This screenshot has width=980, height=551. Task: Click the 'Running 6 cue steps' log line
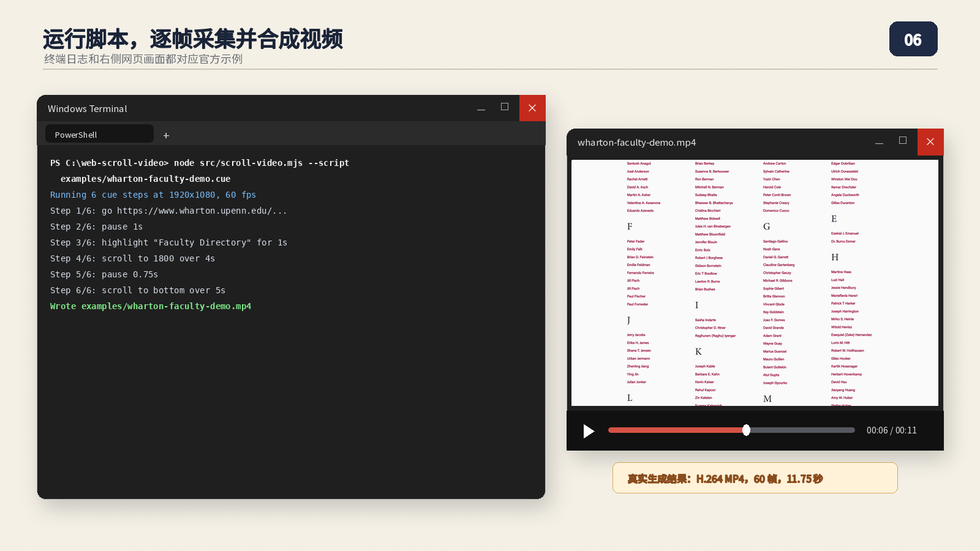[x=153, y=195]
